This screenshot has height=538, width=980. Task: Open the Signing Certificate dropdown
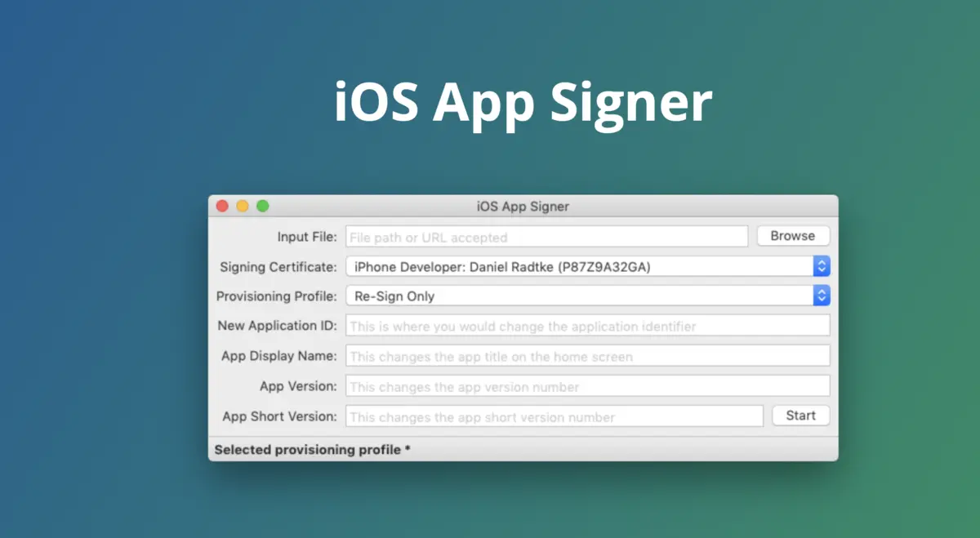[588, 266]
